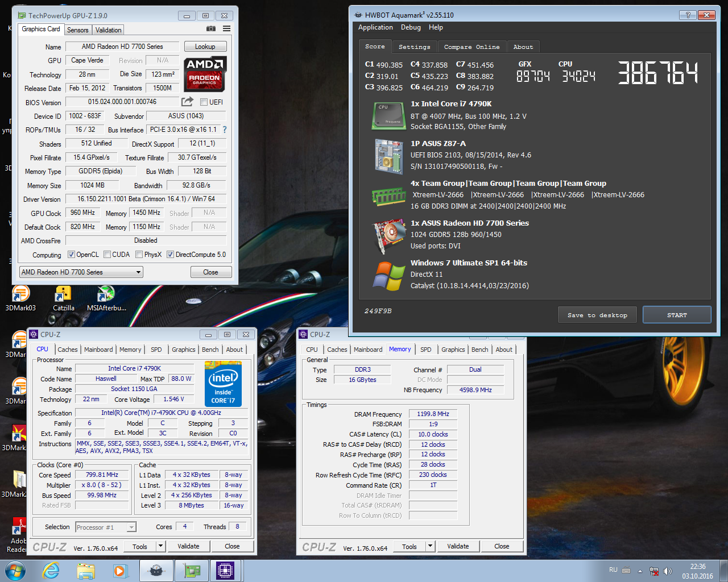Open the Catzilla desktop shortcut
728x582 pixels.
tap(63, 299)
